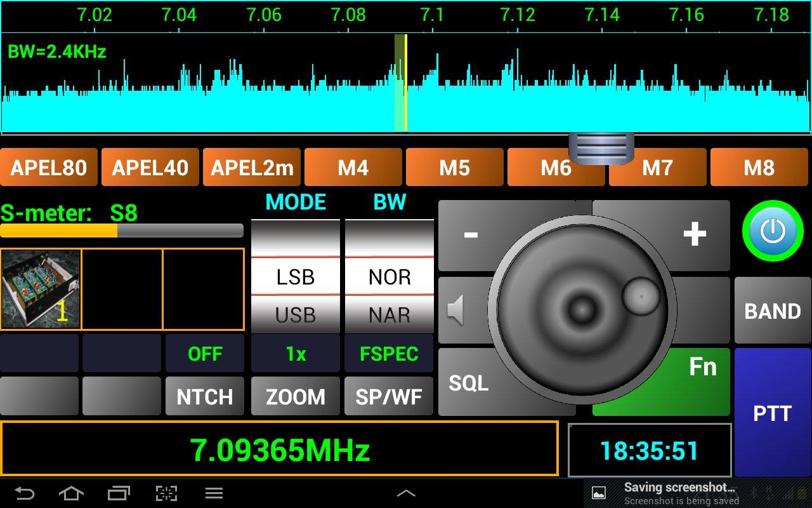Enable the NTCH notch filter

[204, 396]
